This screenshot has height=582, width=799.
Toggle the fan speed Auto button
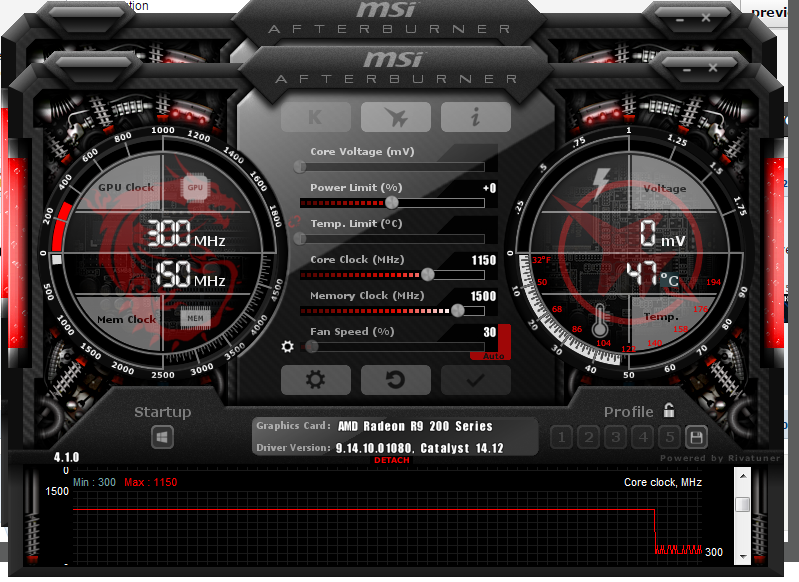[x=493, y=356]
